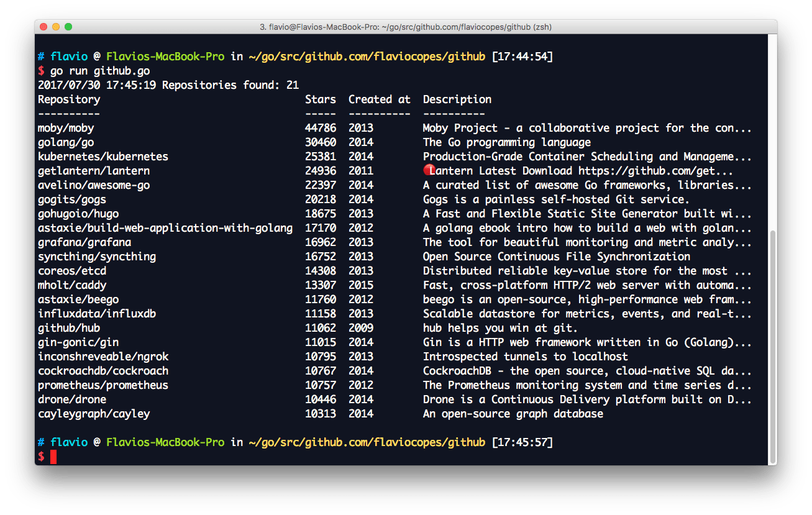The height and width of the screenshot is (515, 812).
Task: Click the astaxie/build-web-application-with-golang entry
Action: tap(165, 228)
